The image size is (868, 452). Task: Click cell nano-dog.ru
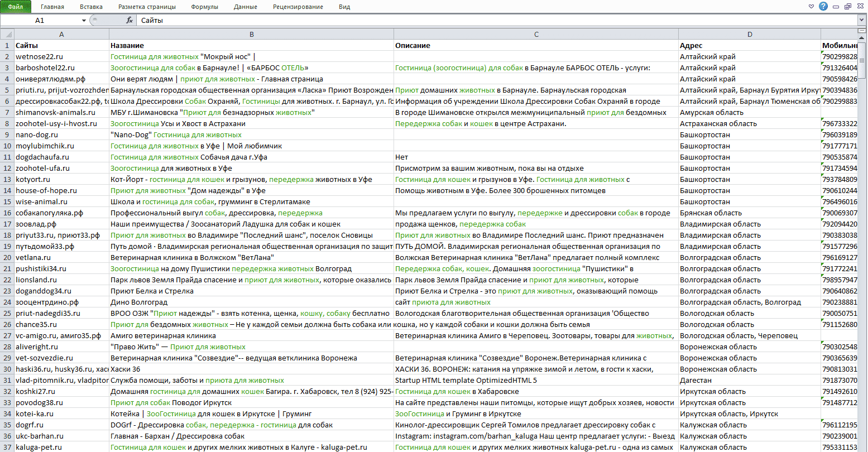click(x=61, y=134)
